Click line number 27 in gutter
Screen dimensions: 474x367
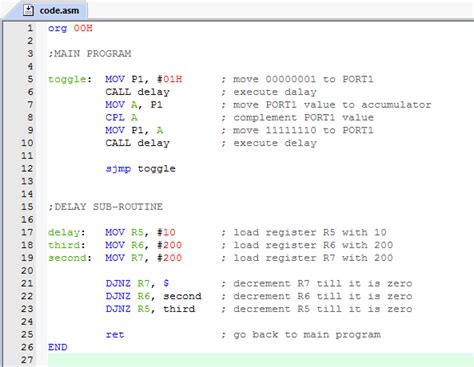[27, 360]
